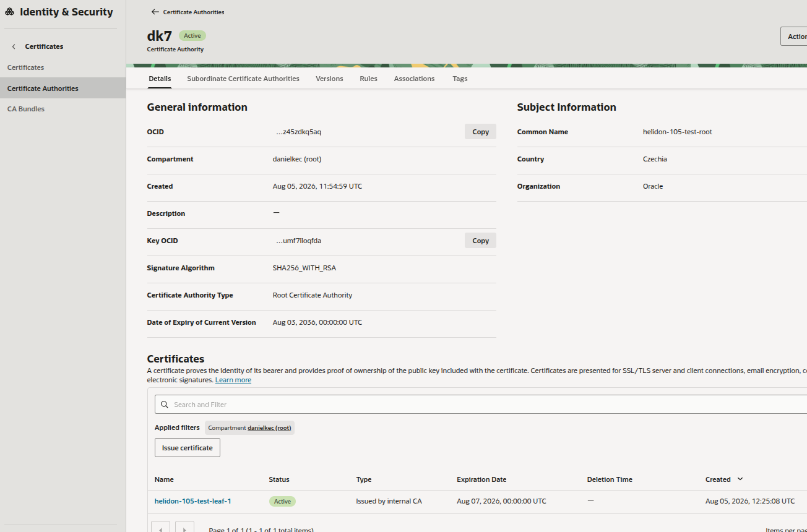
Task: Select the Tags tab
Action: (x=460, y=79)
